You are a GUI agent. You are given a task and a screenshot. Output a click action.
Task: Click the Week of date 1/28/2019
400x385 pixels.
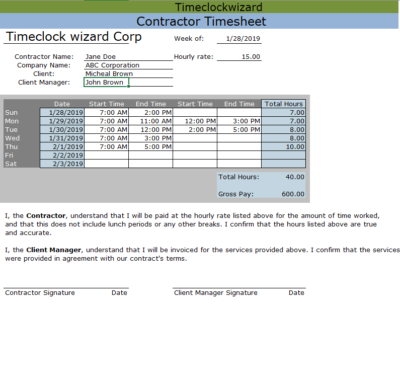[239, 39]
